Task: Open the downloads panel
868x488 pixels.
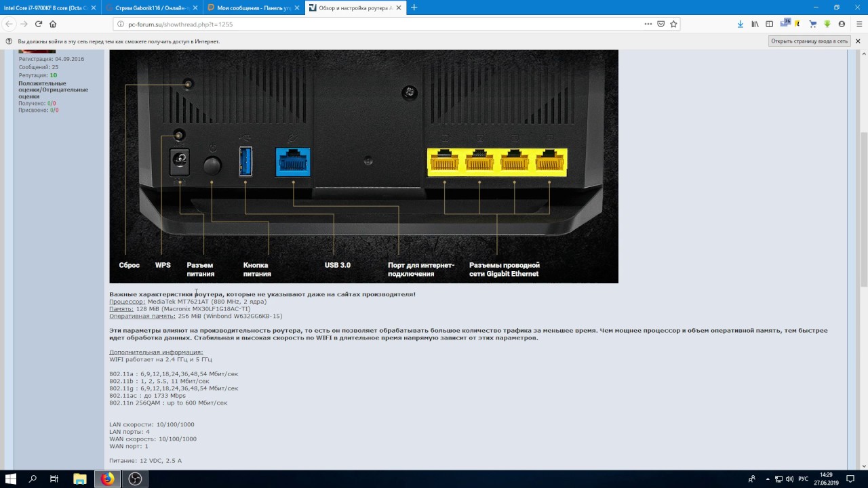Action: coord(741,24)
